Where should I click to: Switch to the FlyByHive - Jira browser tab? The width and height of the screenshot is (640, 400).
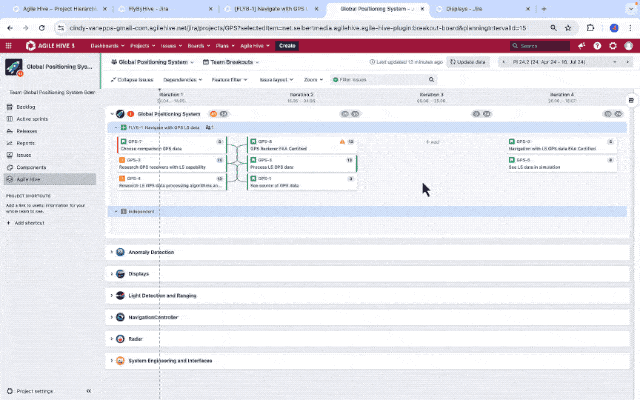pyautogui.click(x=163, y=9)
